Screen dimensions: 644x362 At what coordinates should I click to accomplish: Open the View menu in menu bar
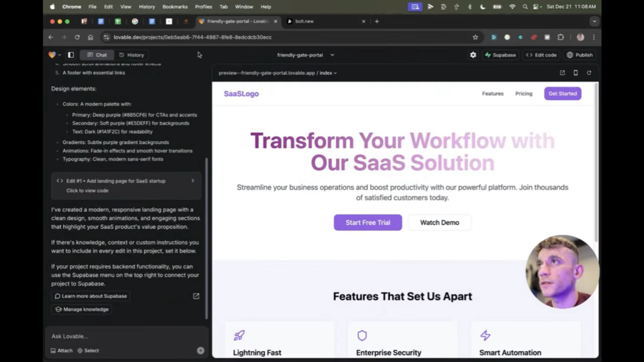tap(126, 7)
